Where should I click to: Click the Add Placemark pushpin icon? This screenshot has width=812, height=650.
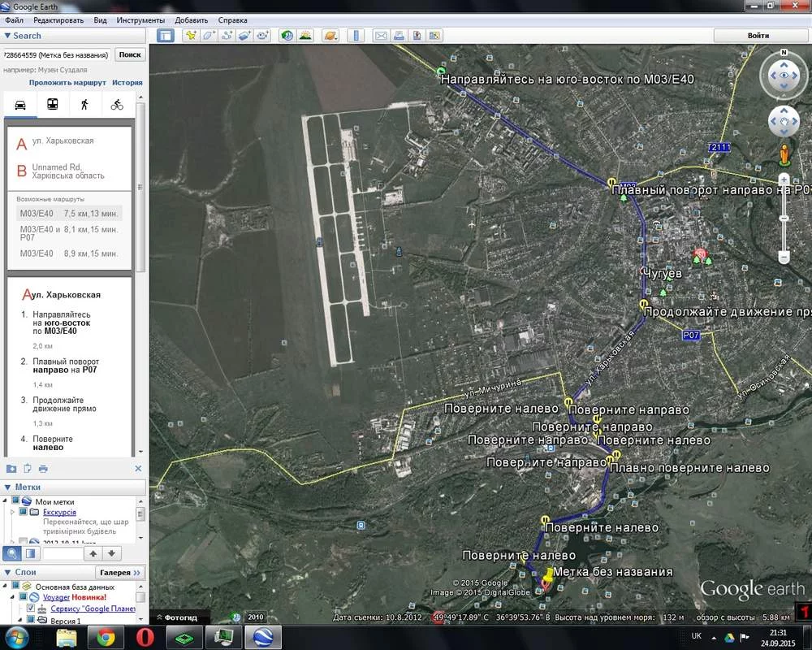point(190,36)
